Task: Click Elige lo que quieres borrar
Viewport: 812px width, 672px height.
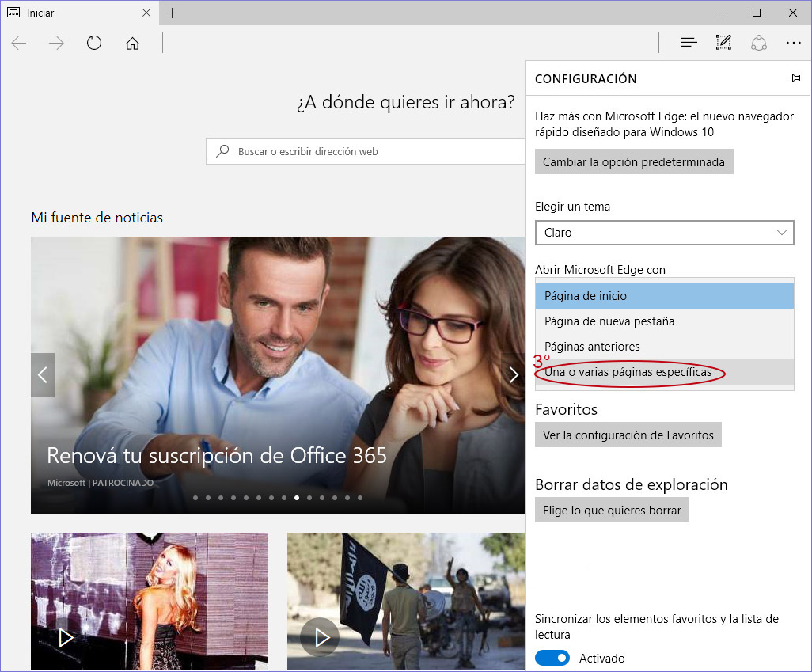Action: point(612,510)
